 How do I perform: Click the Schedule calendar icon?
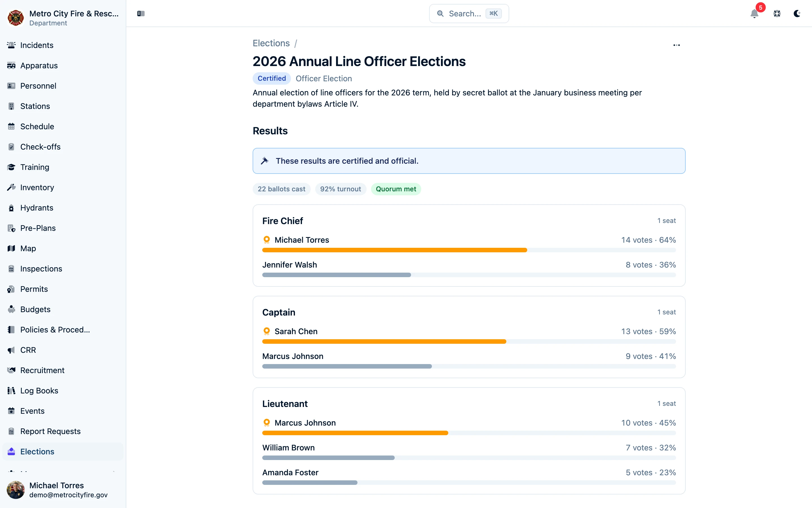pos(11,126)
